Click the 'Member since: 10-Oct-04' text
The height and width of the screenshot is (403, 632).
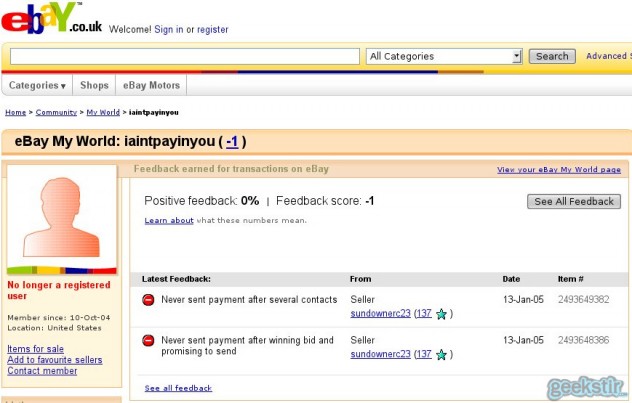pyautogui.click(x=59, y=318)
